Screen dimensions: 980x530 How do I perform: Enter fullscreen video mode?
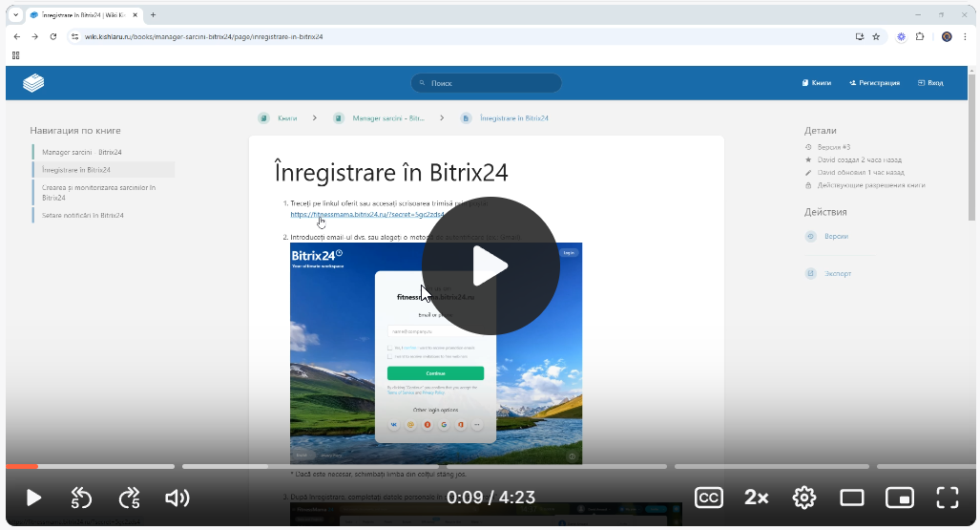[948, 498]
